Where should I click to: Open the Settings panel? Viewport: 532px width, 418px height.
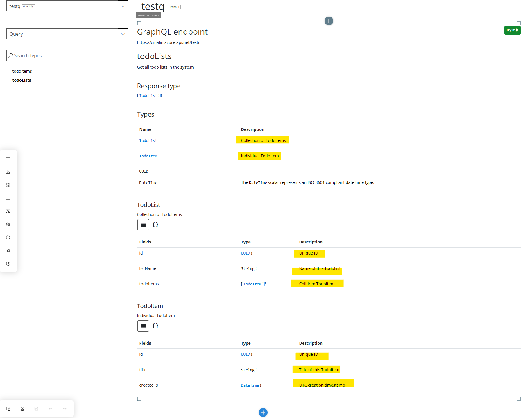click(x=8, y=211)
